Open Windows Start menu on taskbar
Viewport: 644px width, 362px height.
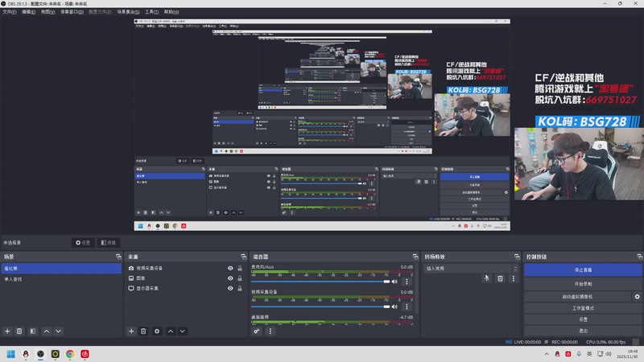10,354
